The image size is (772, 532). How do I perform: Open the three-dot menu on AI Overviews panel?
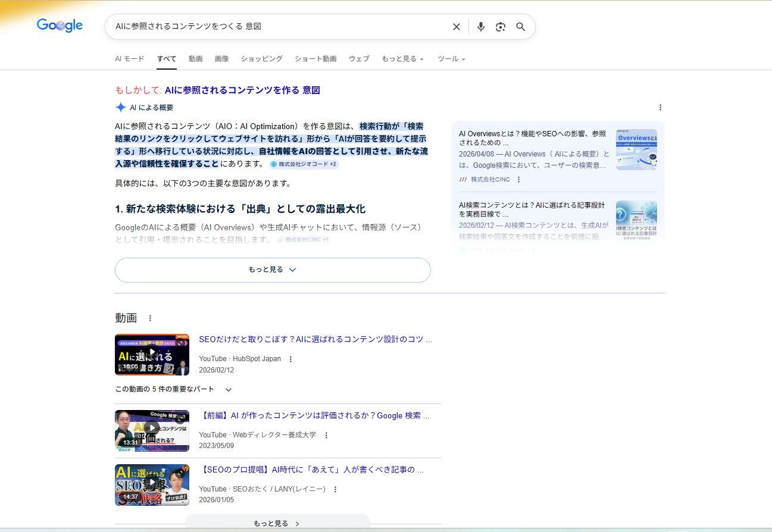pyautogui.click(x=661, y=108)
